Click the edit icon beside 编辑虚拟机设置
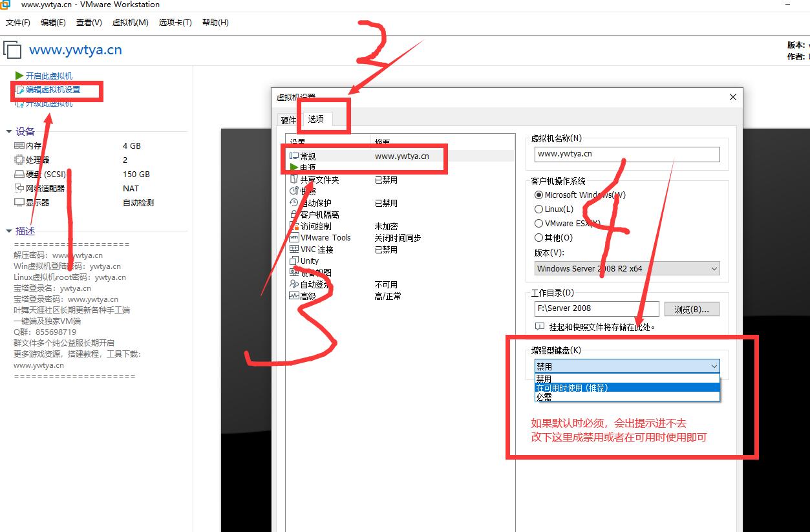The height and width of the screenshot is (532, 810). coord(19,90)
